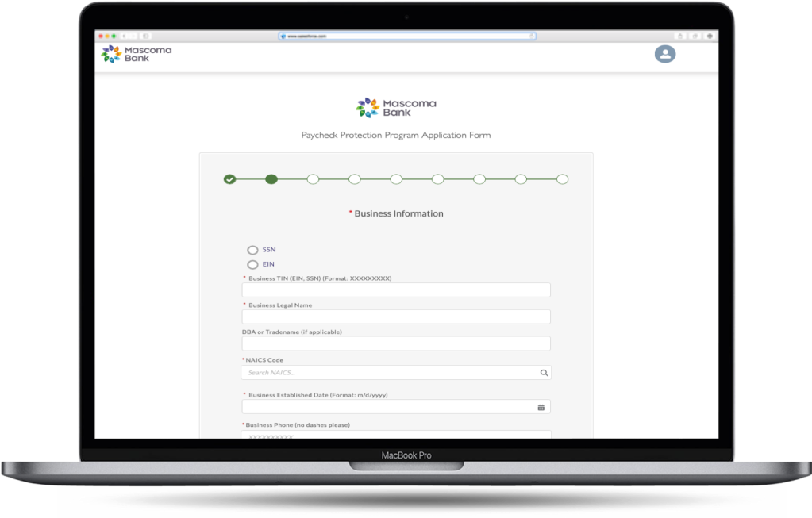Open the Safari share button
Viewport: 812px width, 518px height.
[680, 36]
